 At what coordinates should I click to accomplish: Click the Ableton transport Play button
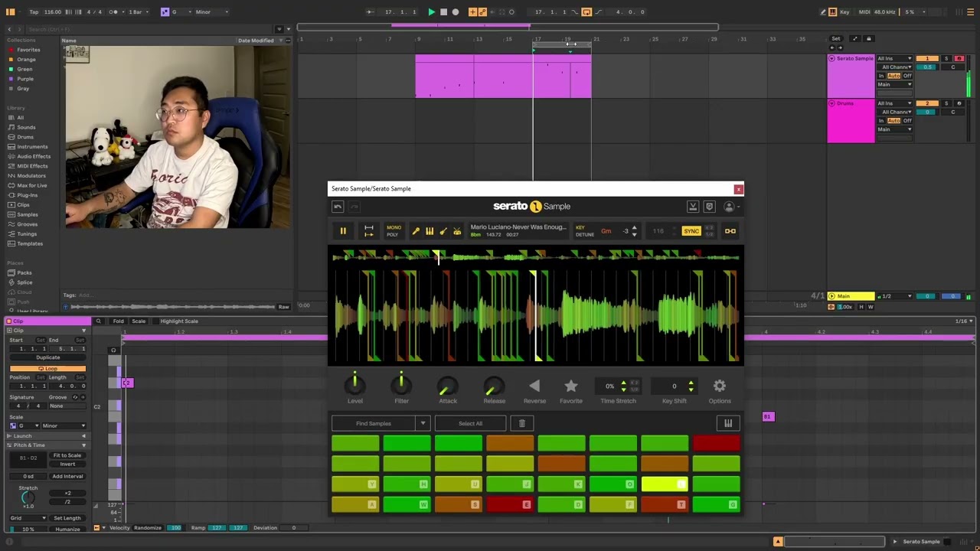[x=431, y=11]
